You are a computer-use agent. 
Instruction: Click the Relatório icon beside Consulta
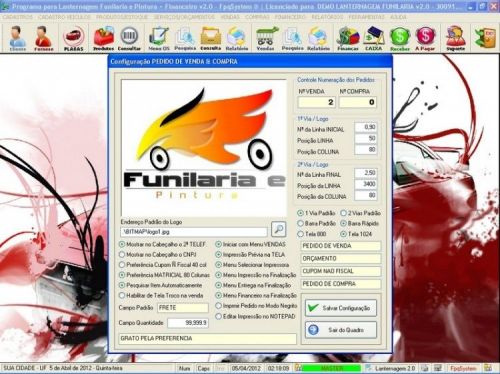click(237, 38)
